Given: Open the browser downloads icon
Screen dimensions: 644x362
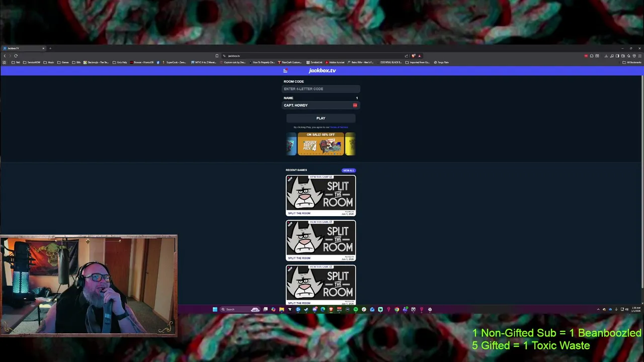Looking at the screenshot, I should (606, 56).
